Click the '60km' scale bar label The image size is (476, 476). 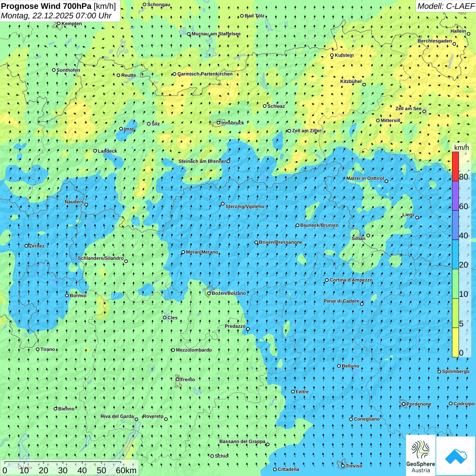(x=126, y=470)
